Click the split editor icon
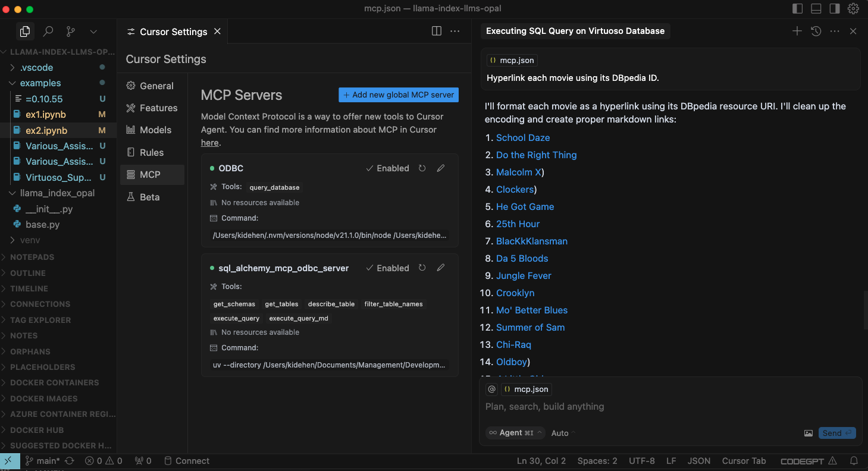 [x=436, y=31]
